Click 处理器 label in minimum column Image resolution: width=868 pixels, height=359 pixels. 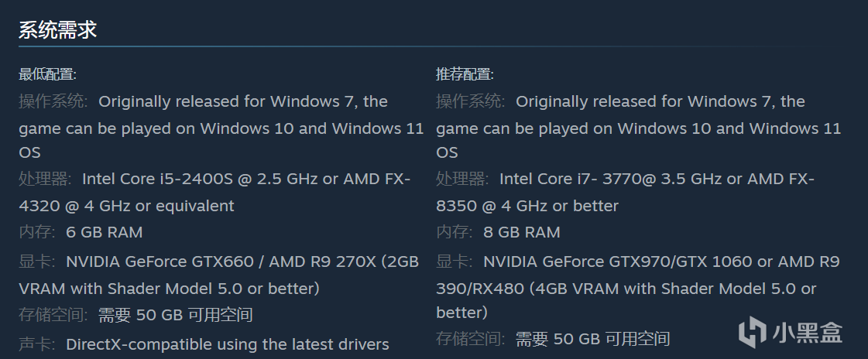tap(46, 179)
